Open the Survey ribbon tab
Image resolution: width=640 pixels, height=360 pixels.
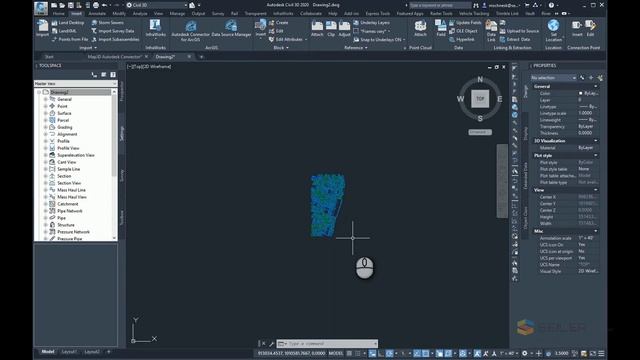pos(218,13)
